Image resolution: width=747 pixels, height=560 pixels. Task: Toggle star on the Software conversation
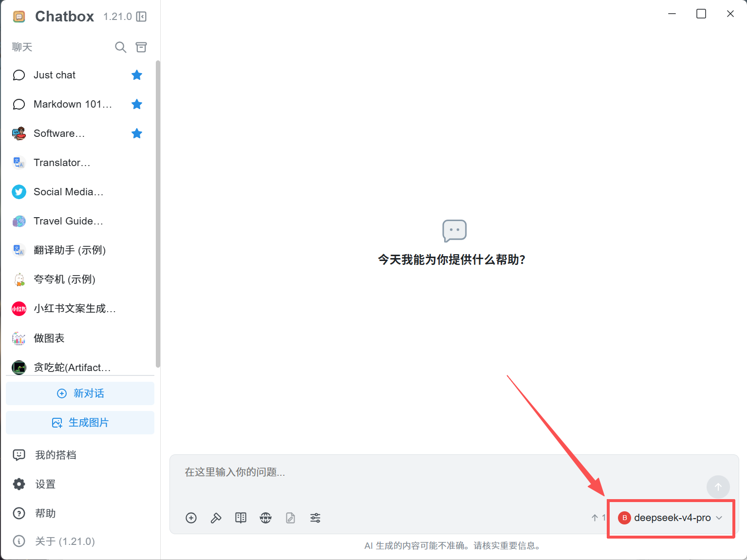click(137, 133)
